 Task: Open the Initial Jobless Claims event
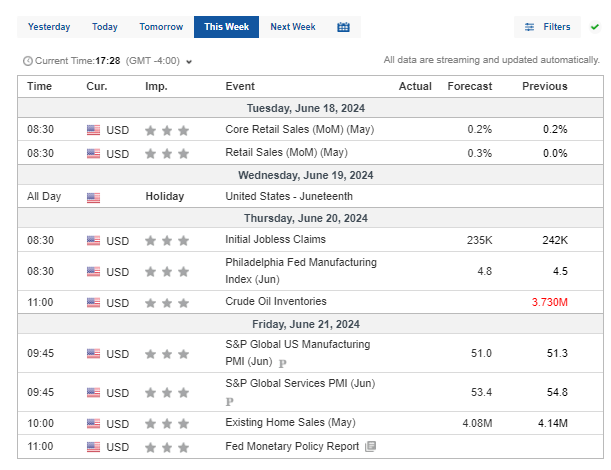click(x=275, y=240)
